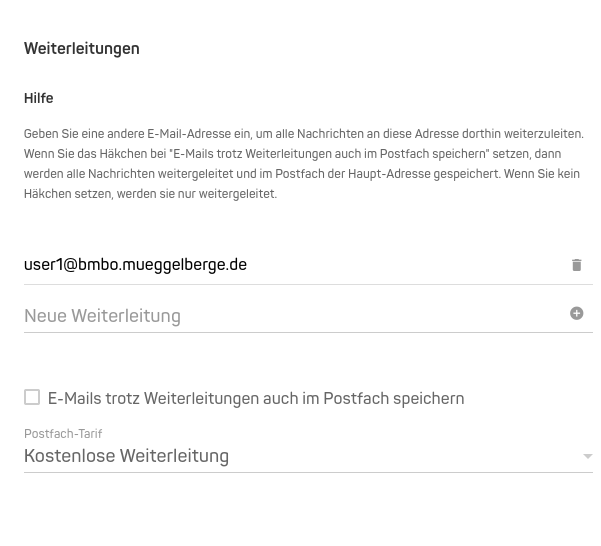This screenshot has width=601, height=546.
Task: Enable the "E-Mails trotz Weiterleitungen" checkbox
Action: [32, 398]
